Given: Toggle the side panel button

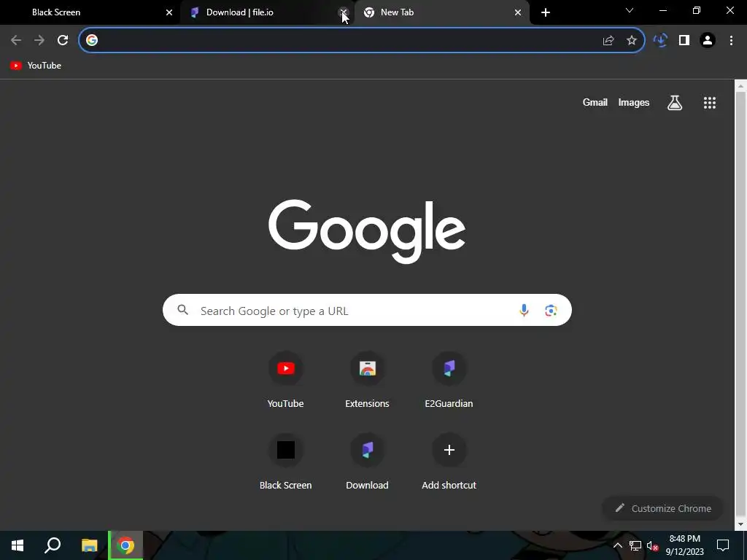Looking at the screenshot, I should pos(684,41).
